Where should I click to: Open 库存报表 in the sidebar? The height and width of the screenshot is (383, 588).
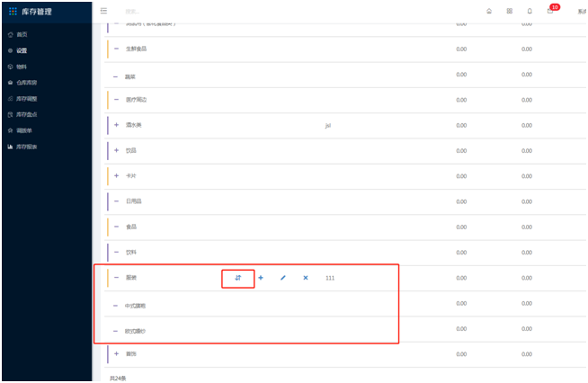pos(27,147)
